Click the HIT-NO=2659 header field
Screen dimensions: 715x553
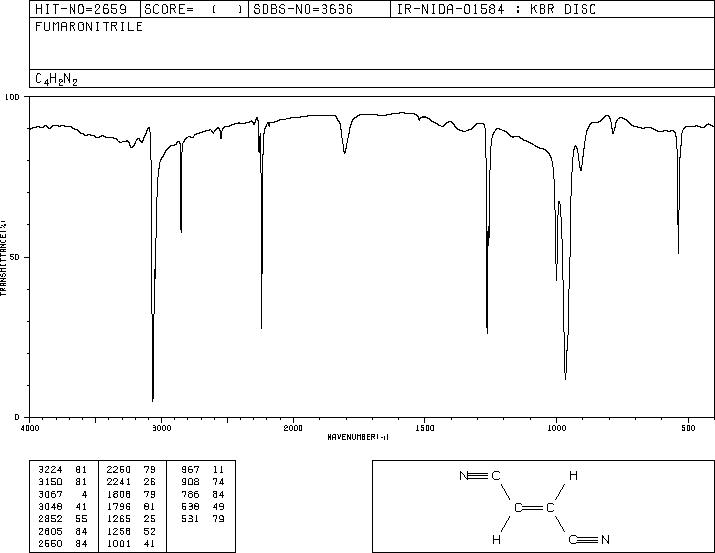tap(81, 9)
